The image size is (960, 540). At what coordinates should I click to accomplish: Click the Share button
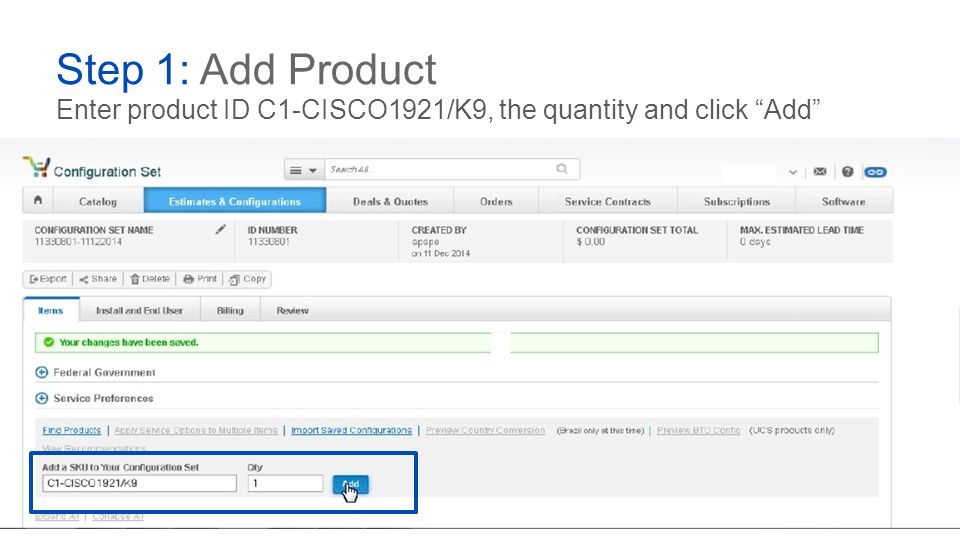click(98, 279)
